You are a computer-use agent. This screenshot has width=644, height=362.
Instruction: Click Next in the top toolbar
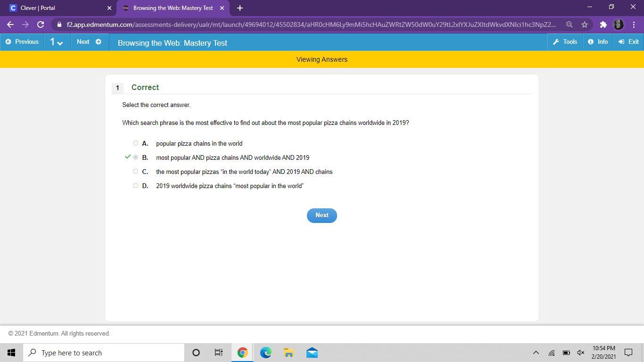89,42
